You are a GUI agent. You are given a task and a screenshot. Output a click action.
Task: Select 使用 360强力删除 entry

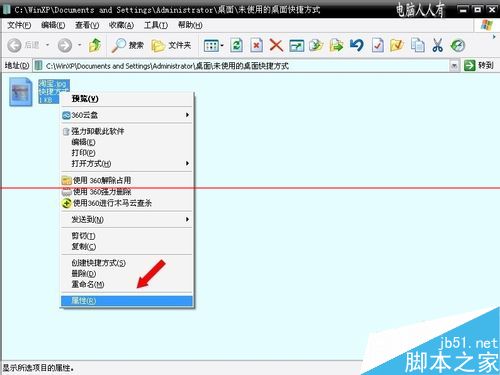point(127,192)
